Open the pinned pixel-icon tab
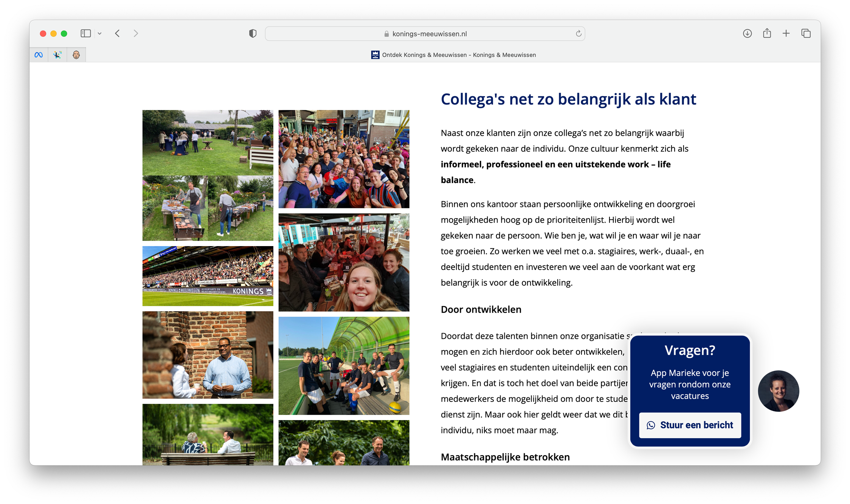 coord(57,55)
